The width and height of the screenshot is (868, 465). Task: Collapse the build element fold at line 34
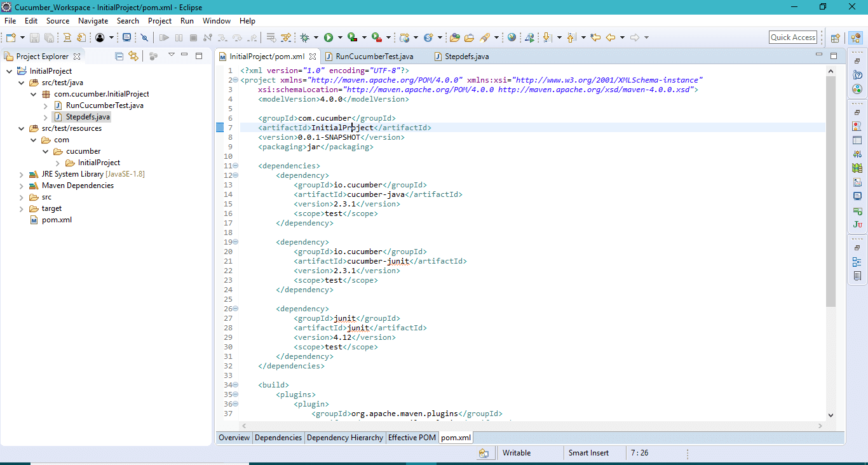(235, 385)
